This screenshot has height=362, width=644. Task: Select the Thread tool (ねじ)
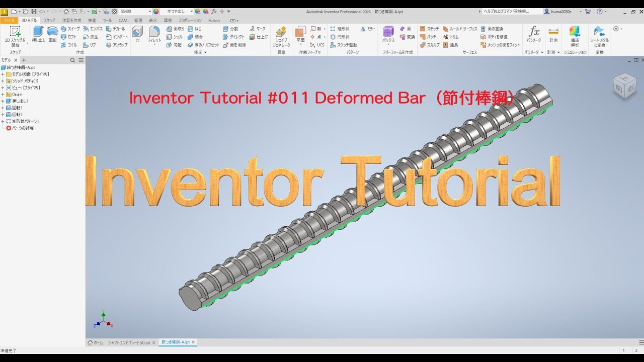pyautogui.click(x=194, y=29)
